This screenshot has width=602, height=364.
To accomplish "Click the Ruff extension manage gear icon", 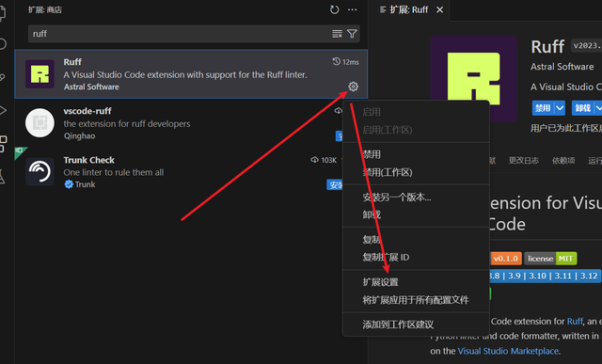I will pos(353,87).
